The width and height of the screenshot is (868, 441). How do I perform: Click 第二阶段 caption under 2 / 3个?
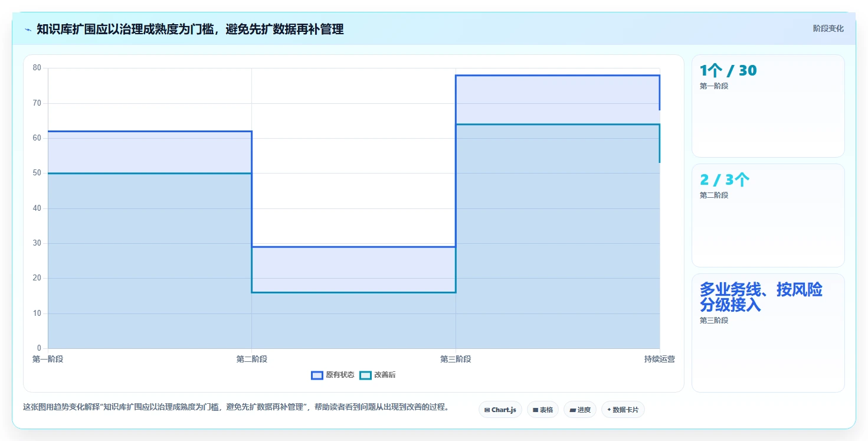[x=714, y=195]
